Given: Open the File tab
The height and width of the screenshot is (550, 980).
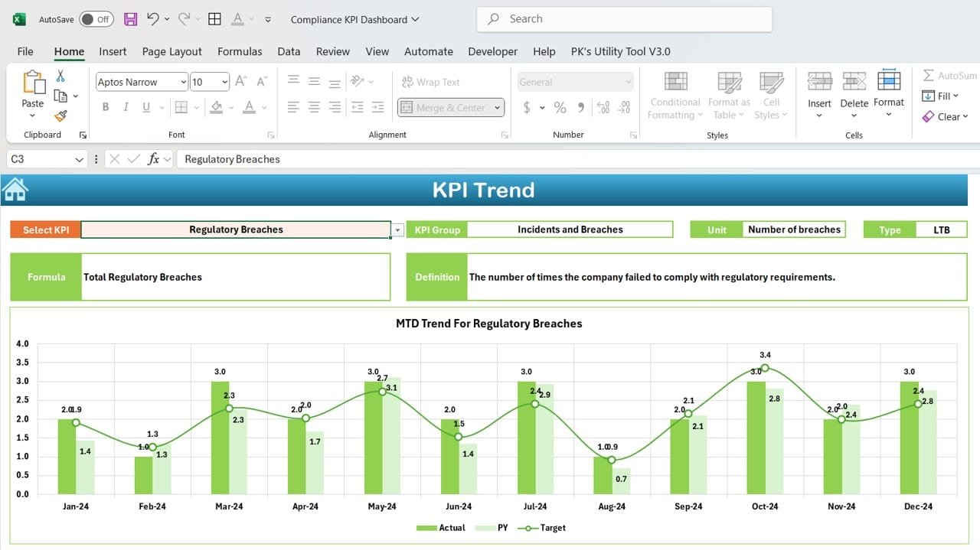Looking at the screenshot, I should pyautogui.click(x=25, y=51).
